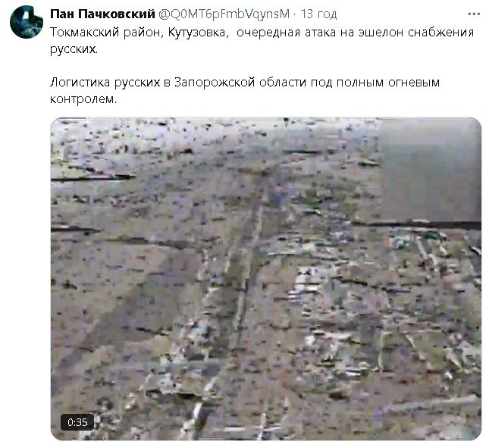Play the embedded video in the tweet
Image resolution: width=489 pixels, height=448 pixels.
[265, 278]
